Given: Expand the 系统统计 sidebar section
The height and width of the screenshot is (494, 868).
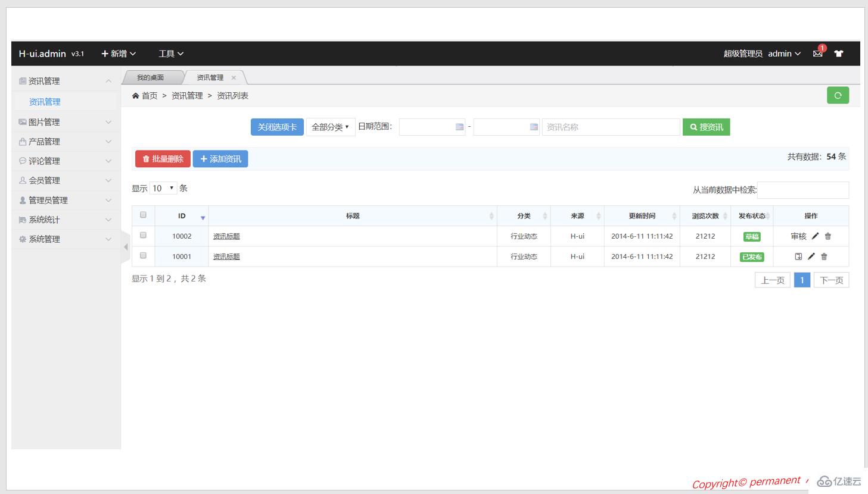Looking at the screenshot, I should [x=66, y=220].
